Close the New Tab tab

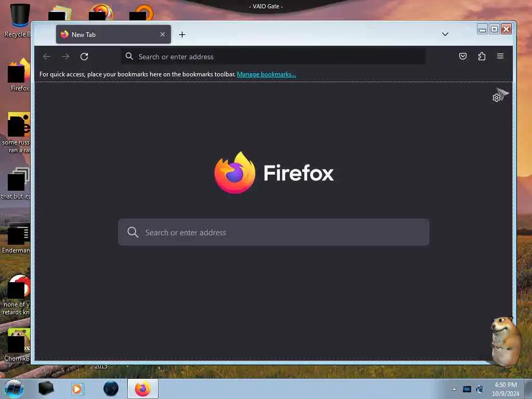(x=163, y=34)
